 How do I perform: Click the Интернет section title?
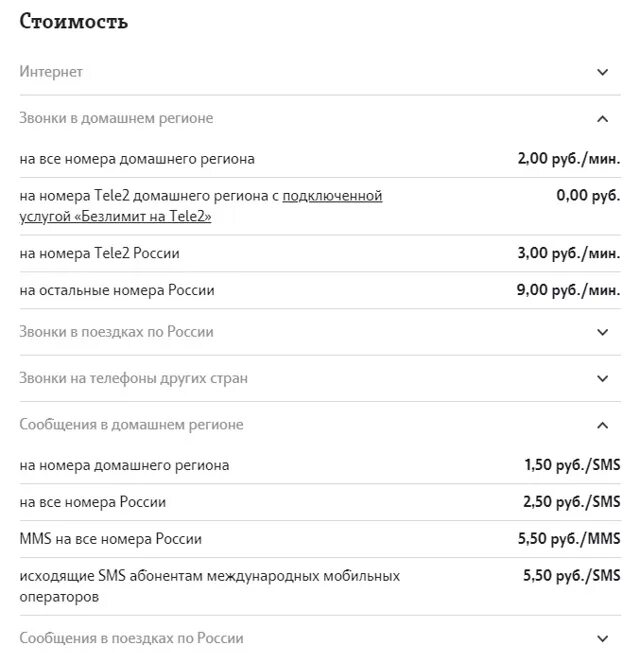point(51,72)
